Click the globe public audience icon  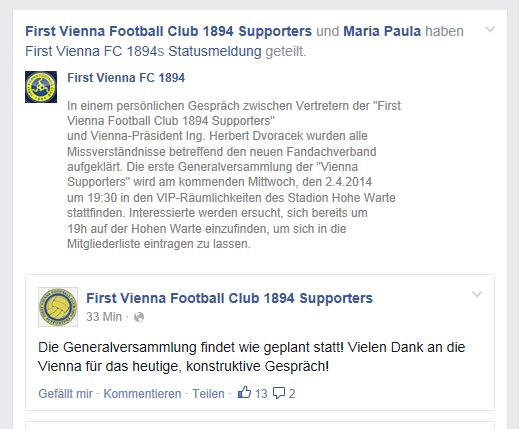click(x=139, y=317)
